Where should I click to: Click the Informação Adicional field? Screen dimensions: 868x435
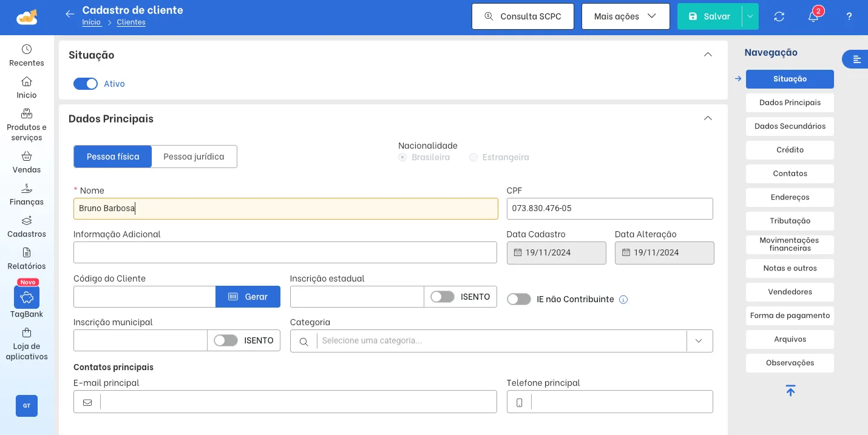click(285, 252)
